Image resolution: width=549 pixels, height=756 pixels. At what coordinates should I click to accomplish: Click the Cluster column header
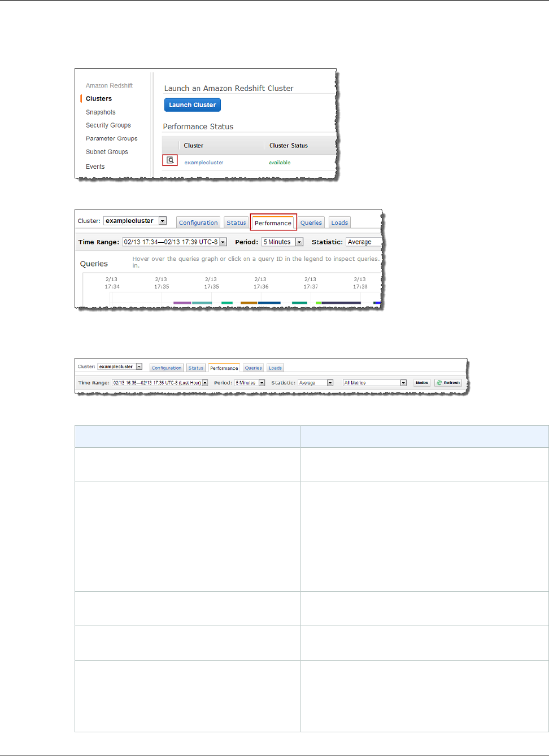point(194,146)
